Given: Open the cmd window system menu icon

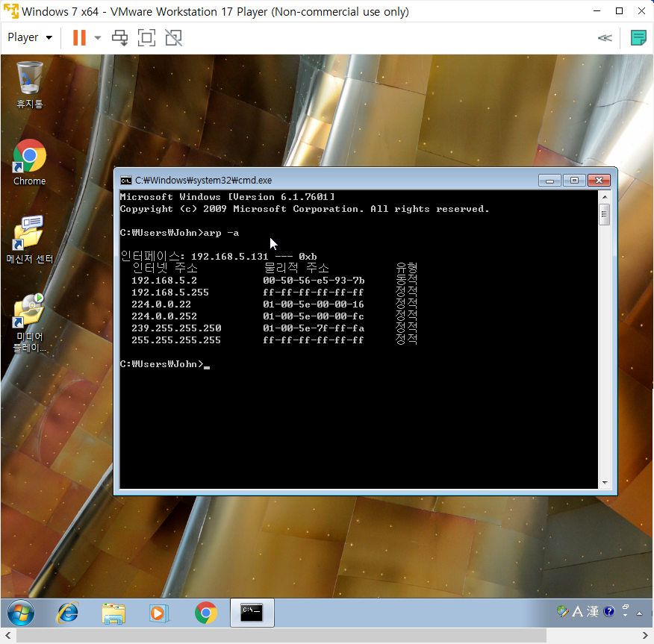Looking at the screenshot, I should (126, 181).
